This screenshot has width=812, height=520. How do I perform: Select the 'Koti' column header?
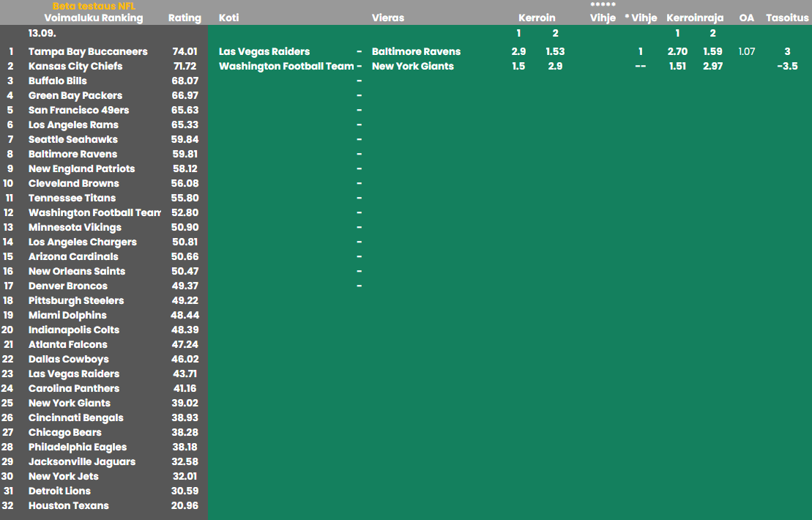pyautogui.click(x=228, y=18)
